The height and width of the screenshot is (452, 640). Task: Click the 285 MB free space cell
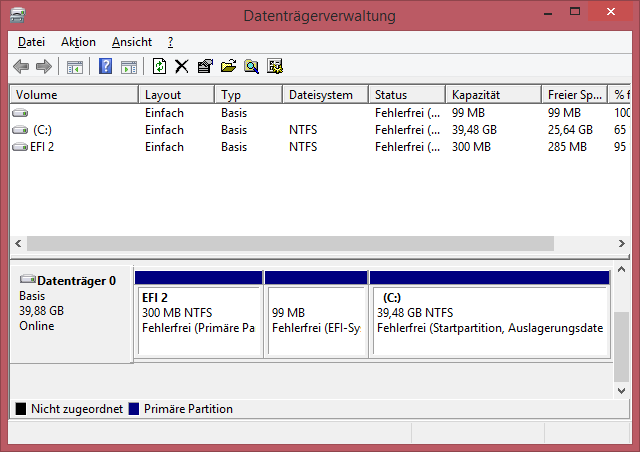click(567, 147)
